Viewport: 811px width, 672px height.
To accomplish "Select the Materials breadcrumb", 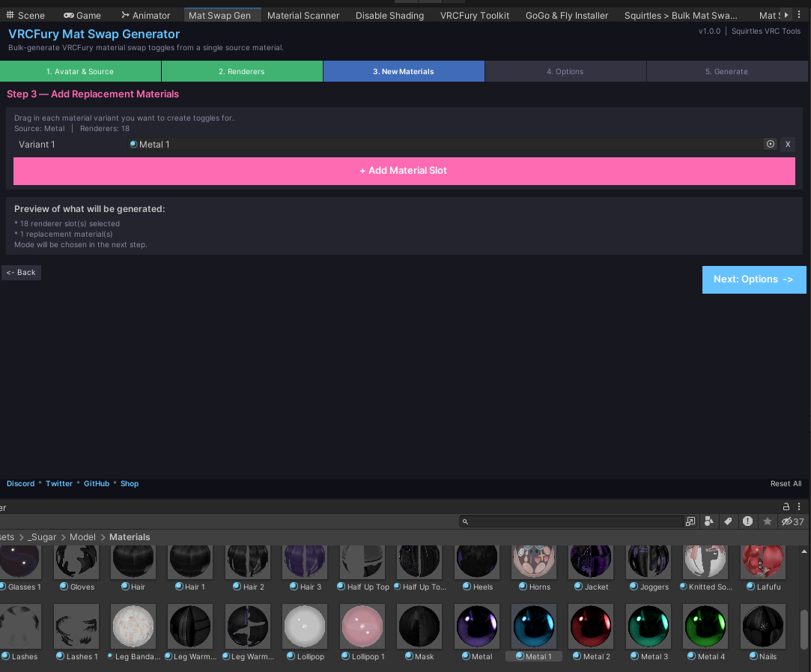I will pyautogui.click(x=130, y=537).
